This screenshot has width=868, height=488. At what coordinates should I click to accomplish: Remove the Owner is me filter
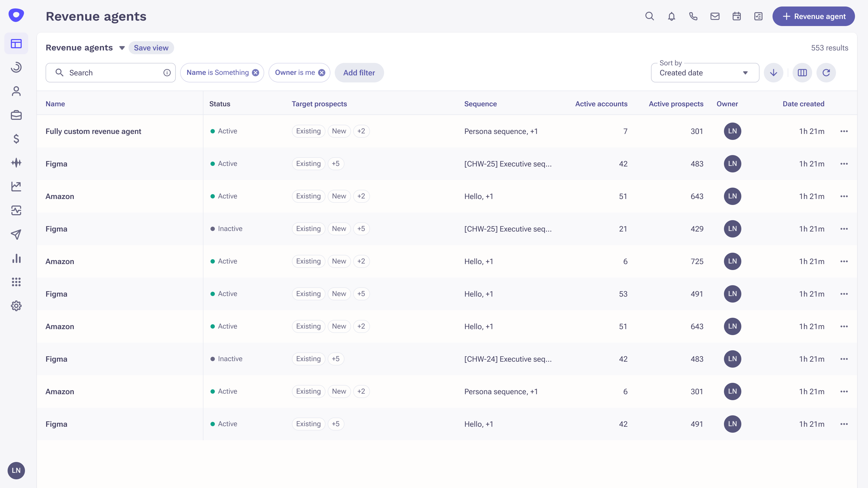tap(322, 72)
